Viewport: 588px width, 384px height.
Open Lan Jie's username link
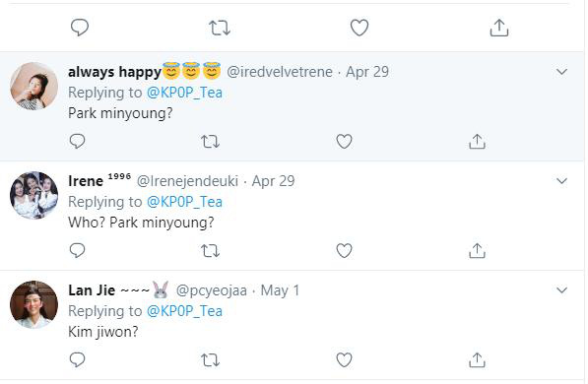pyautogui.click(x=212, y=290)
